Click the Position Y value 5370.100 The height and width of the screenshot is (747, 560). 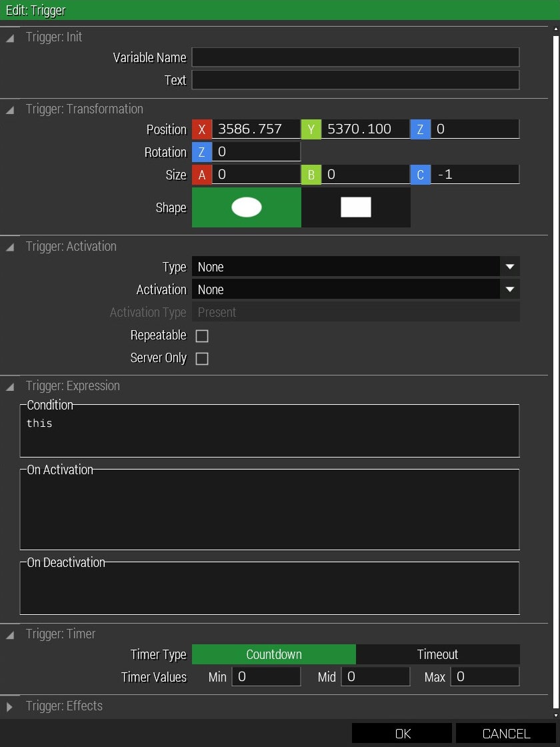[365, 129]
